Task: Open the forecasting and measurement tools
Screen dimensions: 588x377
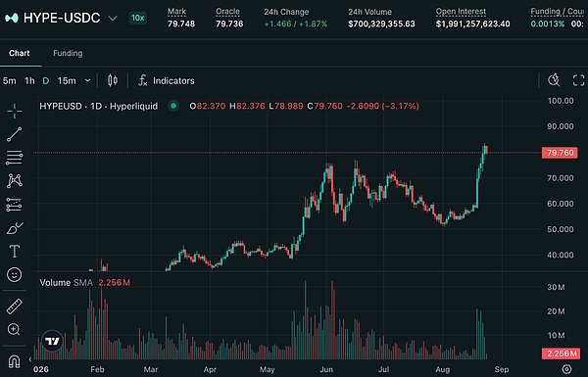Action: [x=15, y=205]
